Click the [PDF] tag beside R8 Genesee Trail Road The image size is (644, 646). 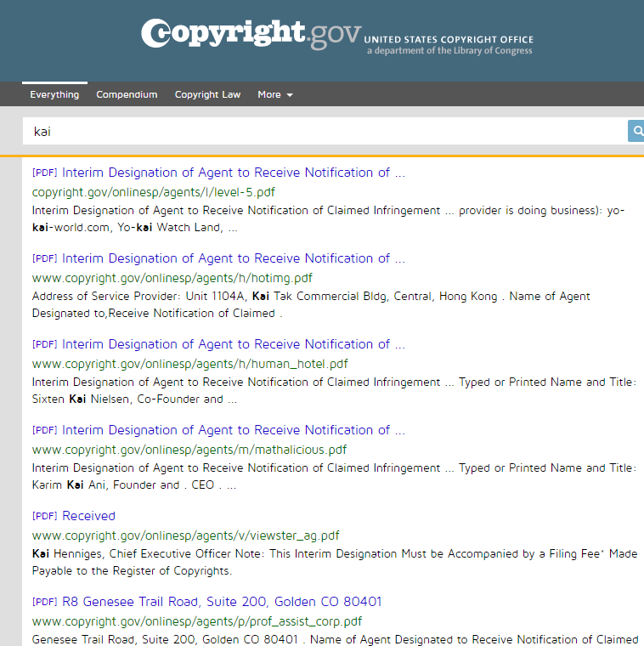pyautogui.click(x=44, y=602)
